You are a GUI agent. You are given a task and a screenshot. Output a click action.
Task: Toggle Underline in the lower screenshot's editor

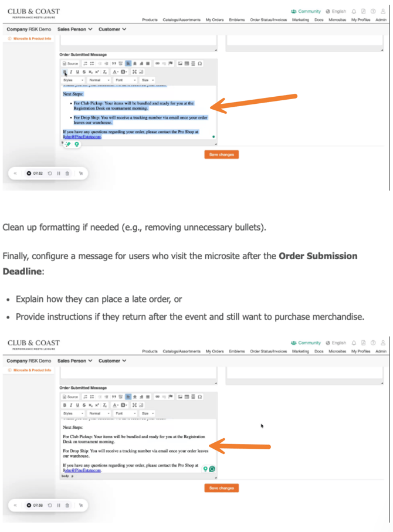tap(77, 405)
